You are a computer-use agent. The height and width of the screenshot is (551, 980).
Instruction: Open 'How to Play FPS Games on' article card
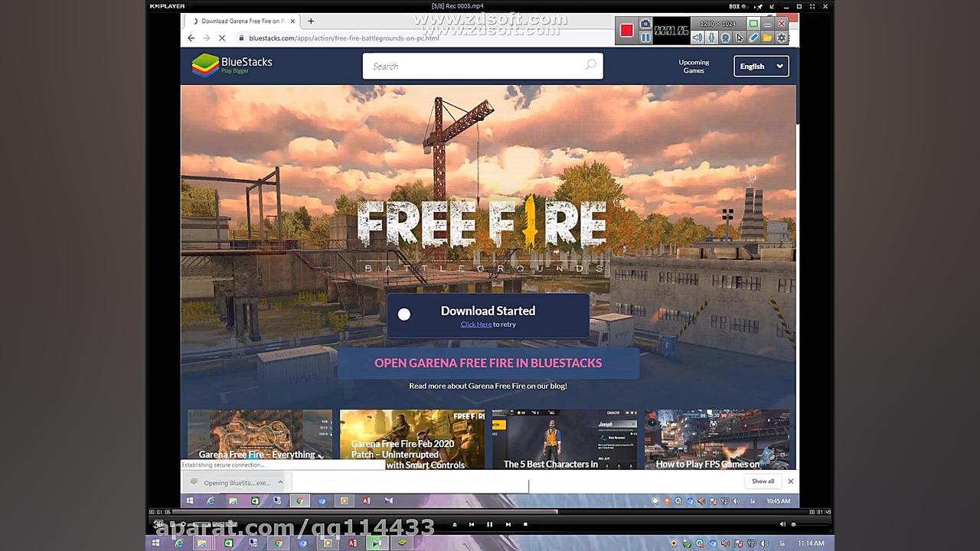point(717,439)
